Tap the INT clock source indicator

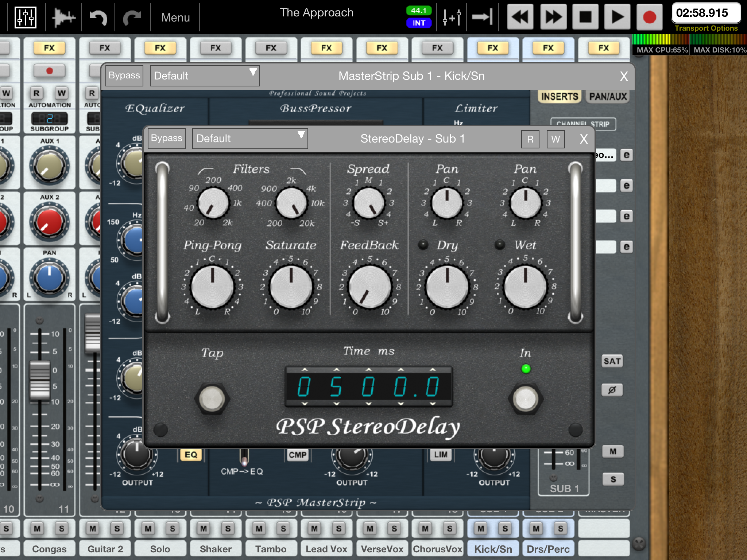pos(419,23)
